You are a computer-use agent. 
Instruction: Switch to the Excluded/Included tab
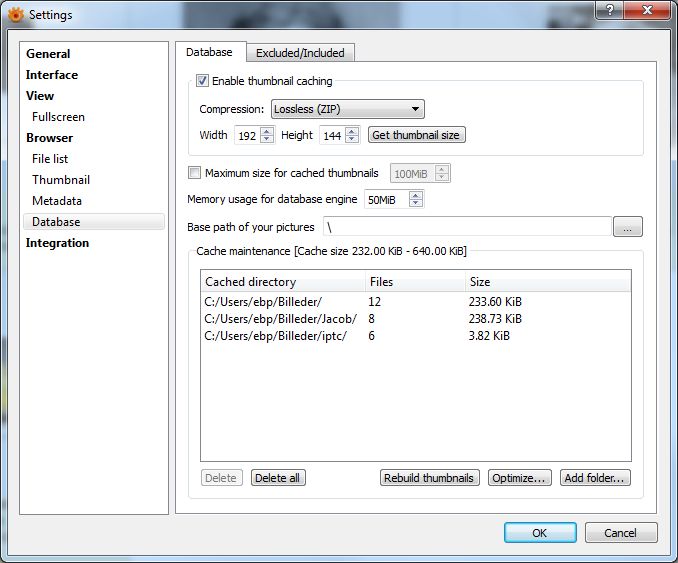point(301,53)
